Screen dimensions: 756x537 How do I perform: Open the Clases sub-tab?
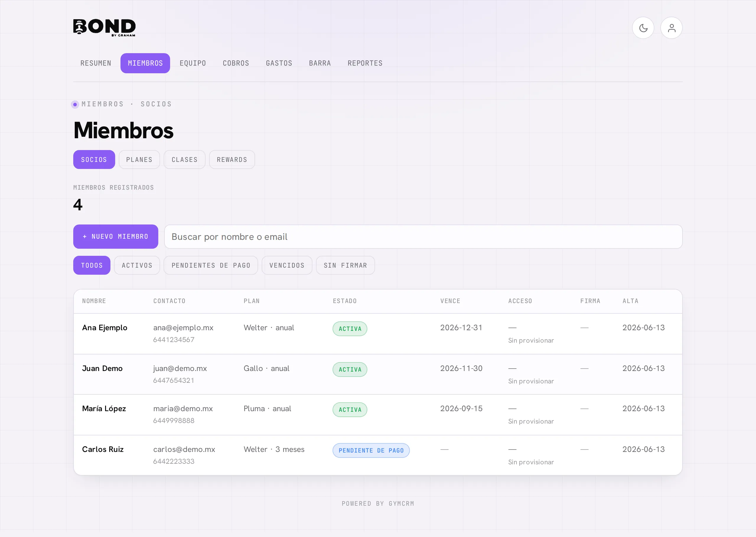pyautogui.click(x=185, y=160)
